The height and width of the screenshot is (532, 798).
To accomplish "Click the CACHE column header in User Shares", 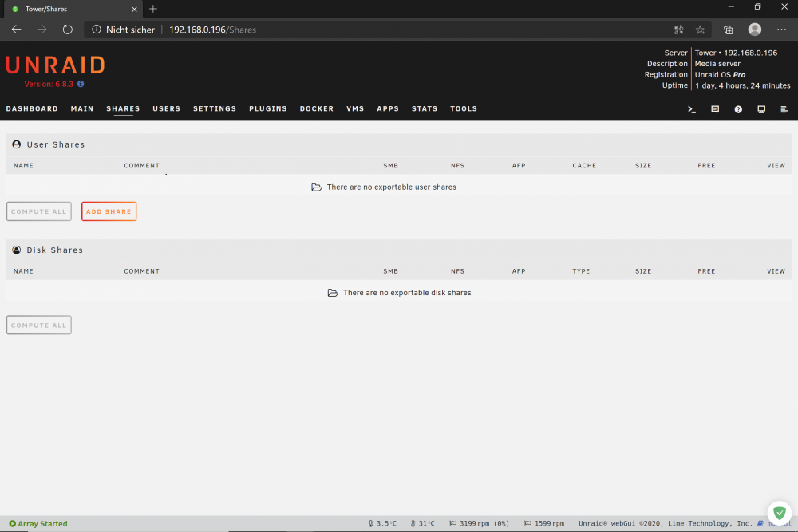I will click(584, 165).
